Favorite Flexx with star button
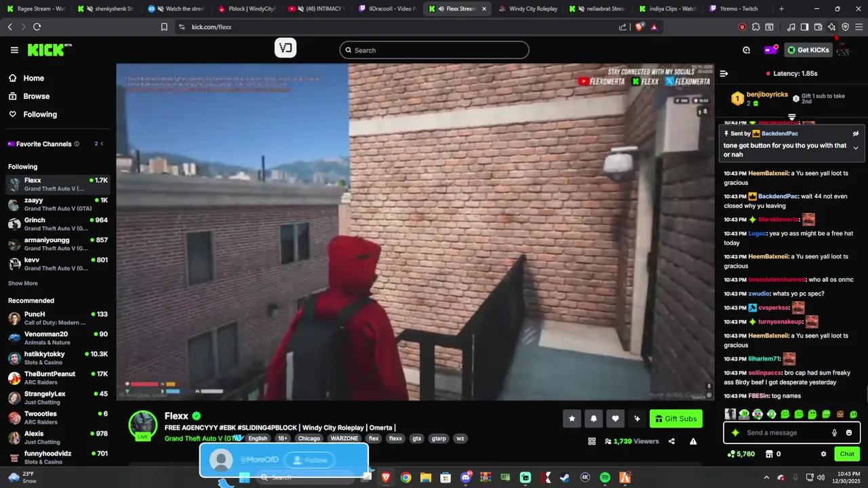The width and height of the screenshot is (868, 488). coord(572,419)
